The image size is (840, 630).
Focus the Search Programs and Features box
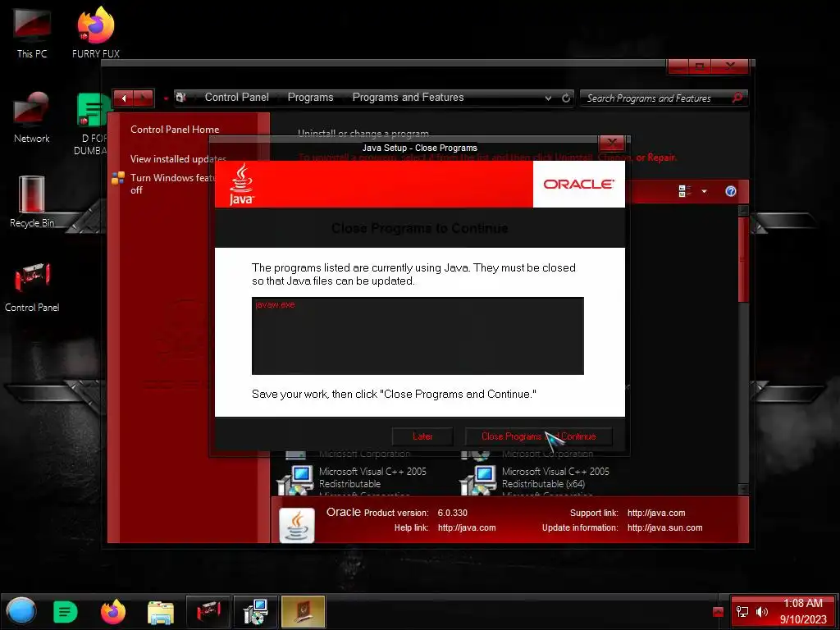[656, 98]
